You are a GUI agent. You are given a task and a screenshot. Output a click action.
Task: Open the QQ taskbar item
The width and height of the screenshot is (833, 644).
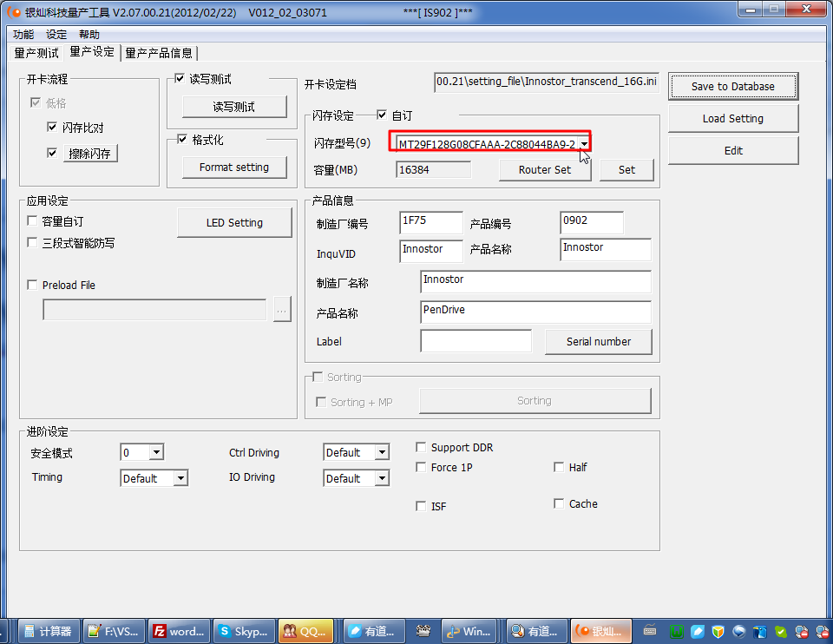coord(306,631)
